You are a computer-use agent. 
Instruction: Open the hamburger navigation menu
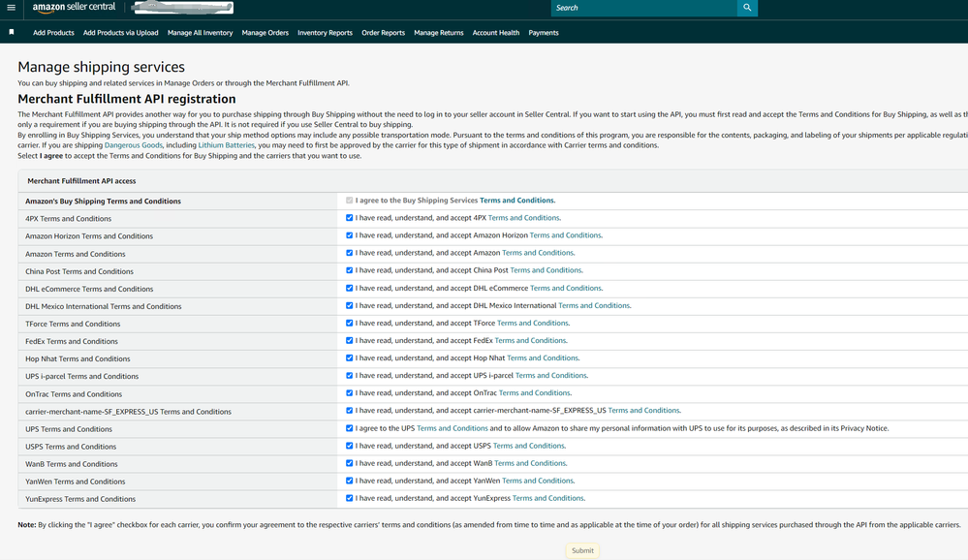[11, 8]
